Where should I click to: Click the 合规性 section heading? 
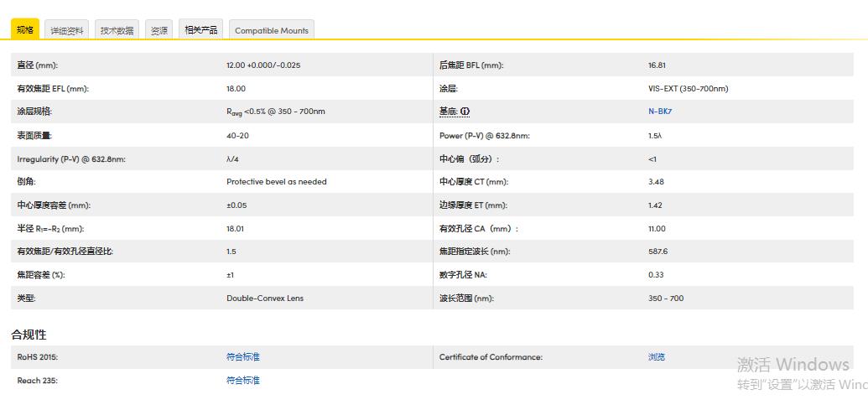pos(29,335)
